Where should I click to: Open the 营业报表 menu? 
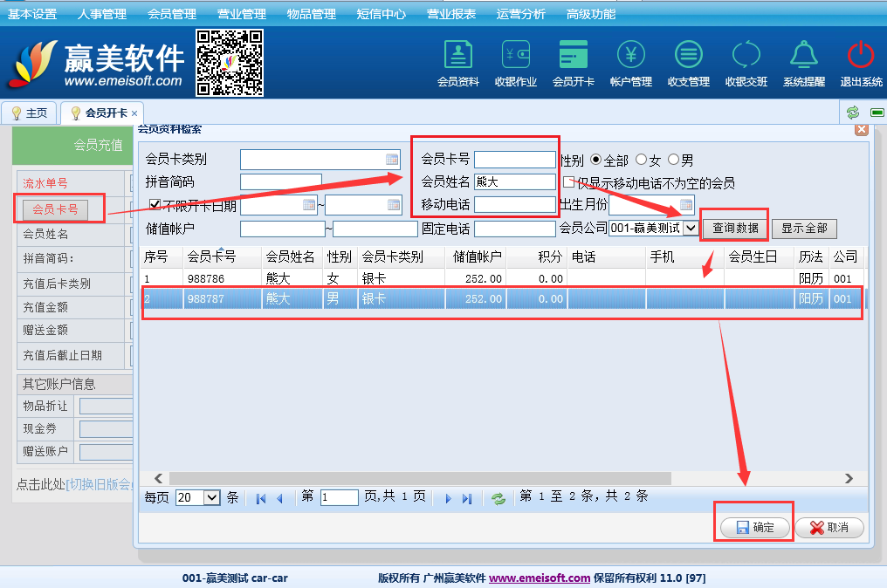tap(451, 14)
